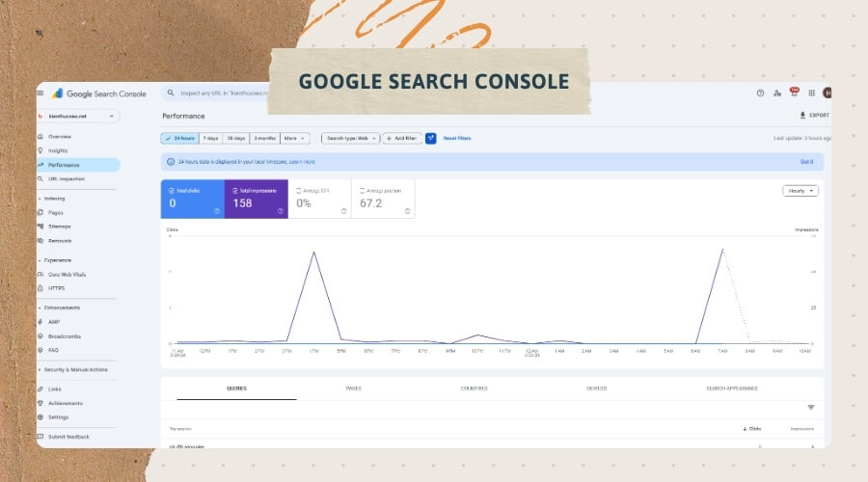Click the first chart peak at 4 PM
This screenshot has height=482, width=868.
(x=313, y=252)
